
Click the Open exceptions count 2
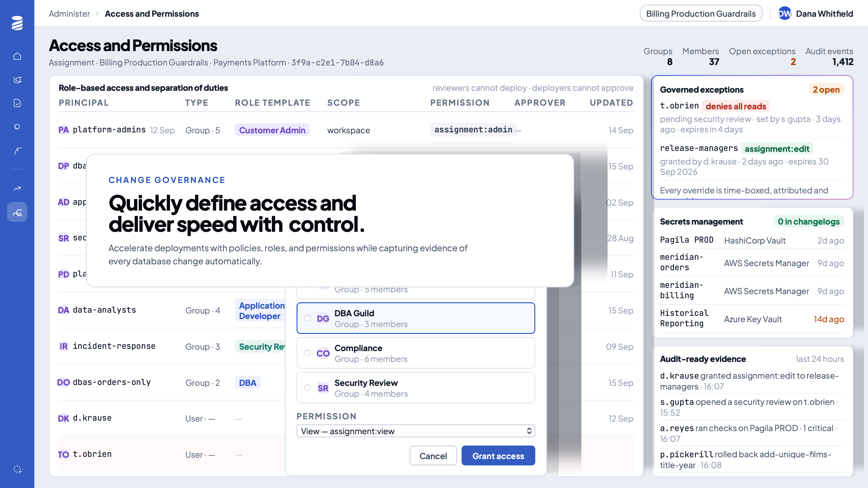pos(793,62)
